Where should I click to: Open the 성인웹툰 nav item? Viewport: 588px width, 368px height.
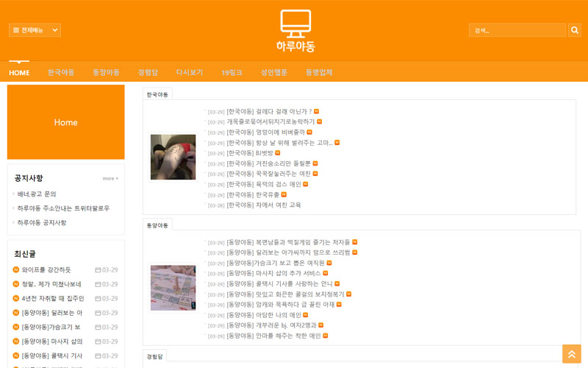pos(273,72)
